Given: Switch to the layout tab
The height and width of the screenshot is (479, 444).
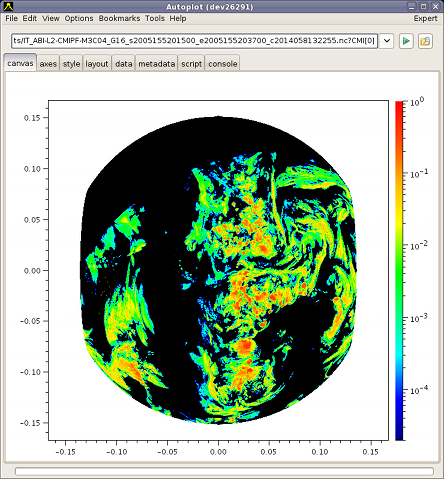Looking at the screenshot, I should coord(97,63).
